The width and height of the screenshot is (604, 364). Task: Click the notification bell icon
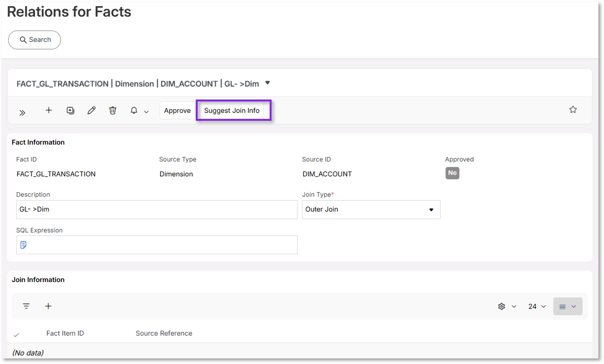[x=134, y=110]
